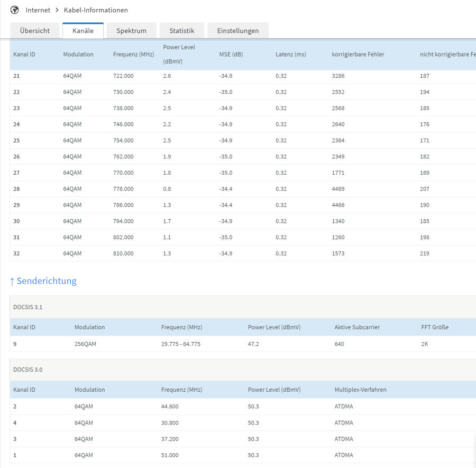Click the up arrow next to Senderichtung
This screenshot has width=476, height=468.
coord(12,281)
